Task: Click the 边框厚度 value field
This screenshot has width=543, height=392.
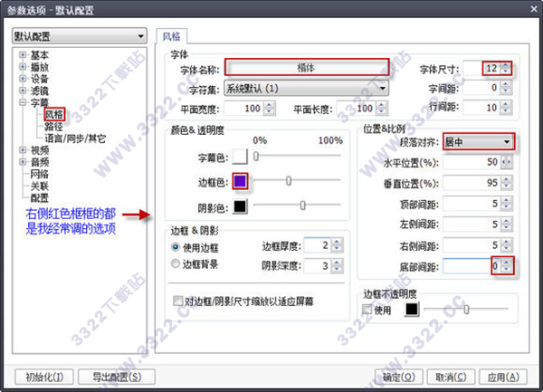Action: pos(318,245)
